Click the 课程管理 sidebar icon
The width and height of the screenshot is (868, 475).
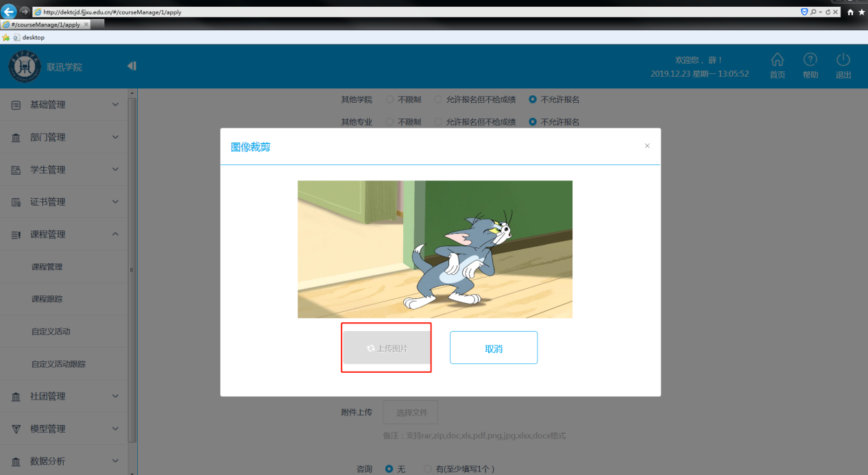point(16,234)
